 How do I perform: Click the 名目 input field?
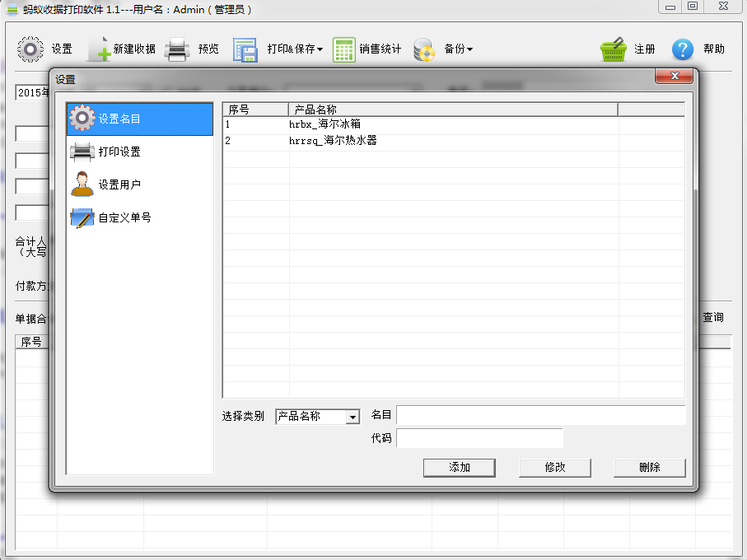click(541, 414)
